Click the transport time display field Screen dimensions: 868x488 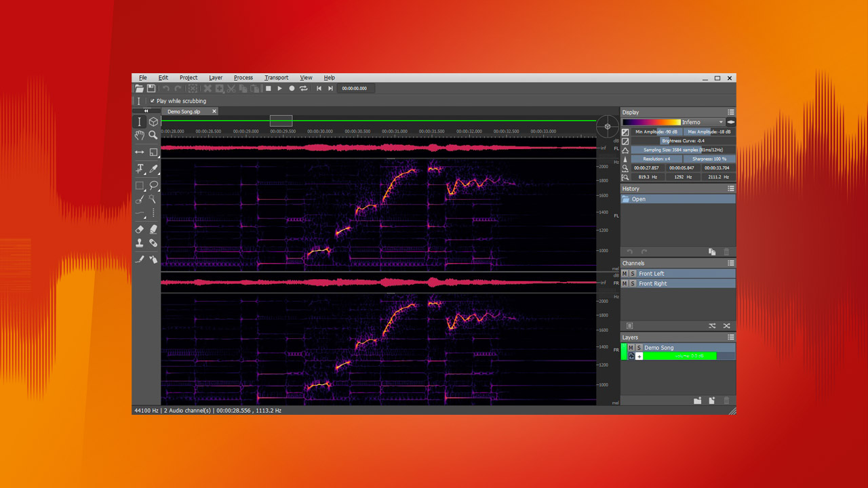[355, 88]
